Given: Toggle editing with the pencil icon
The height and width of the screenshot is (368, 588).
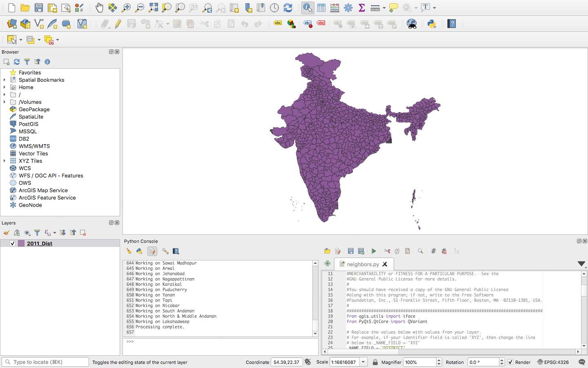Looking at the screenshot, I should tap(118, 24).
